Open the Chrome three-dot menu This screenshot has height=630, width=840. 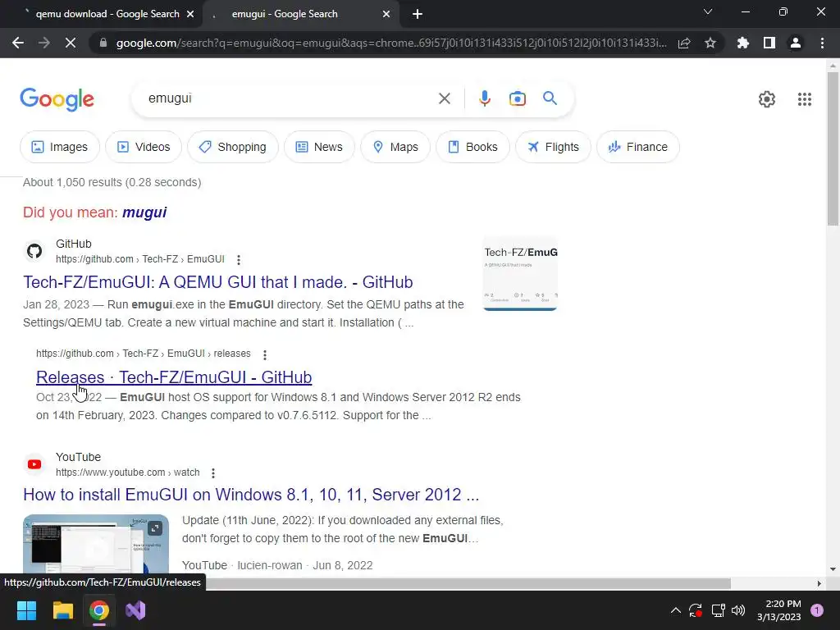pos(822,43)
